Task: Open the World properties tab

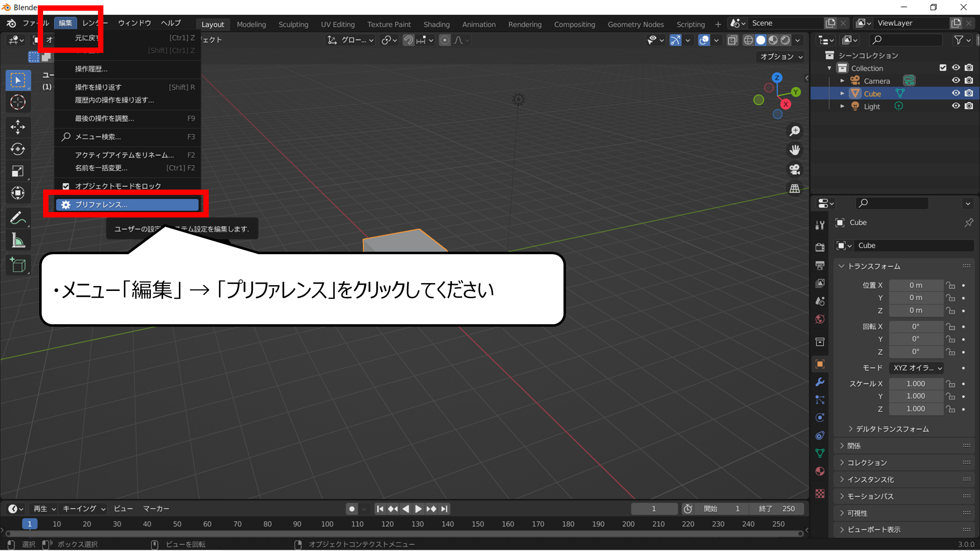Action: pyautogui.click(x=820, y=319)
